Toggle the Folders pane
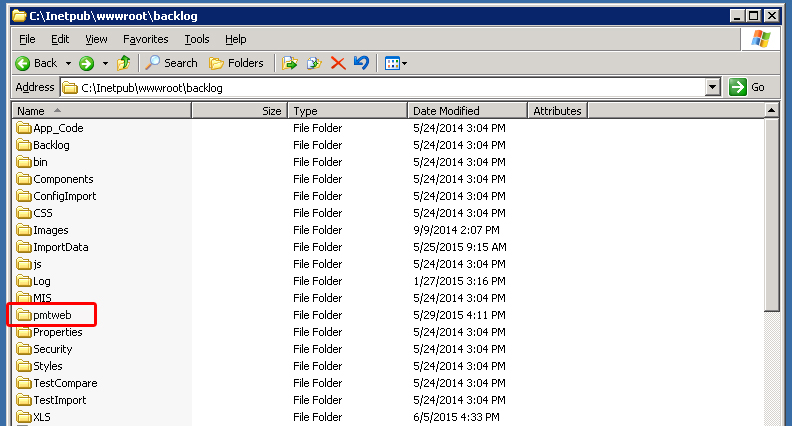The height and width of the screenshot is (426, 792). tap(236, 63)
